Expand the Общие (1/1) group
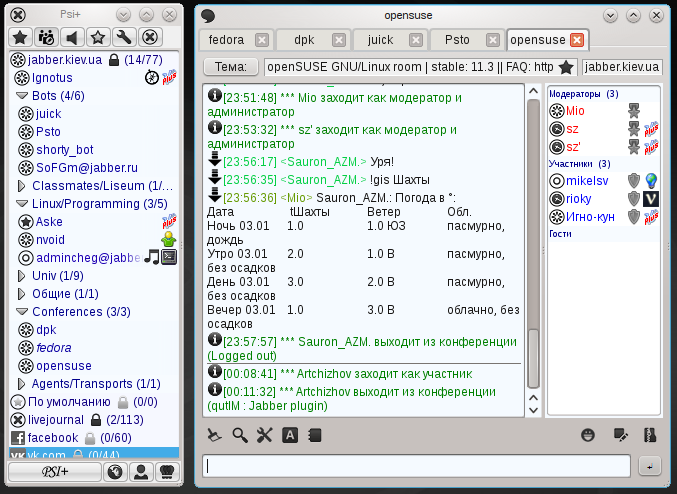This screenshot has width=677, height=494. coord(21,294)
